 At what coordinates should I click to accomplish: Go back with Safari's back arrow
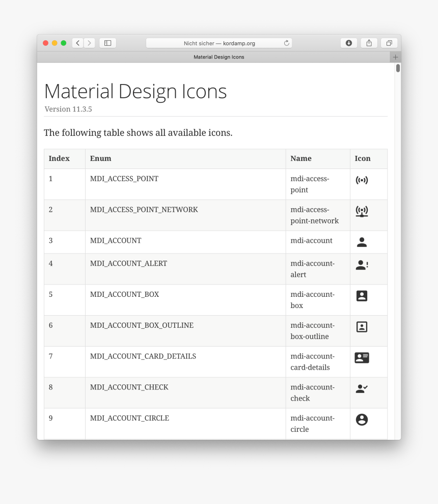pyautogui.click(x=78, y=43)
